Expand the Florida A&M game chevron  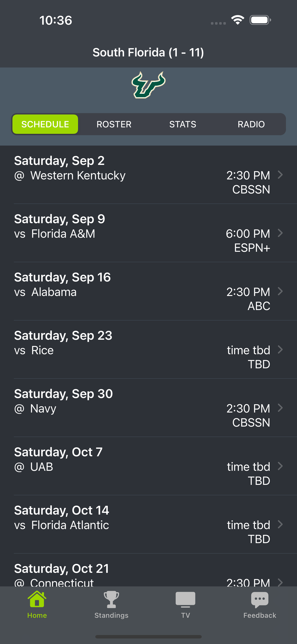(280, 233)
